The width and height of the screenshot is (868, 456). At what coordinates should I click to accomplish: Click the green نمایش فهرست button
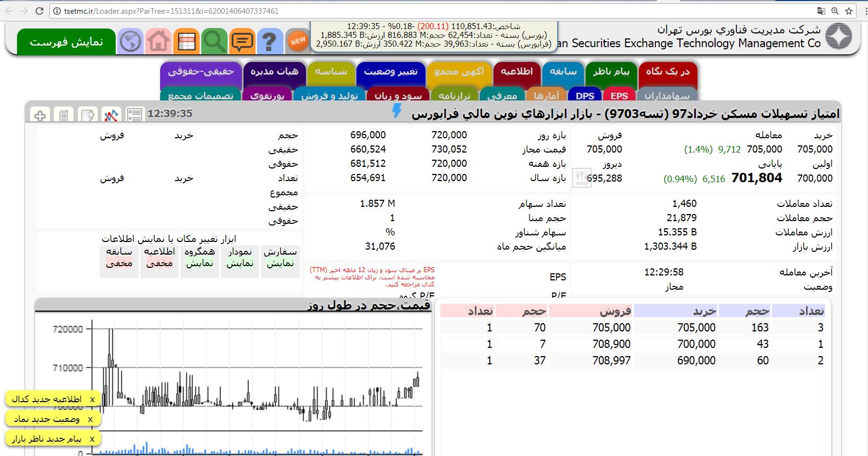tap(66, 42)
